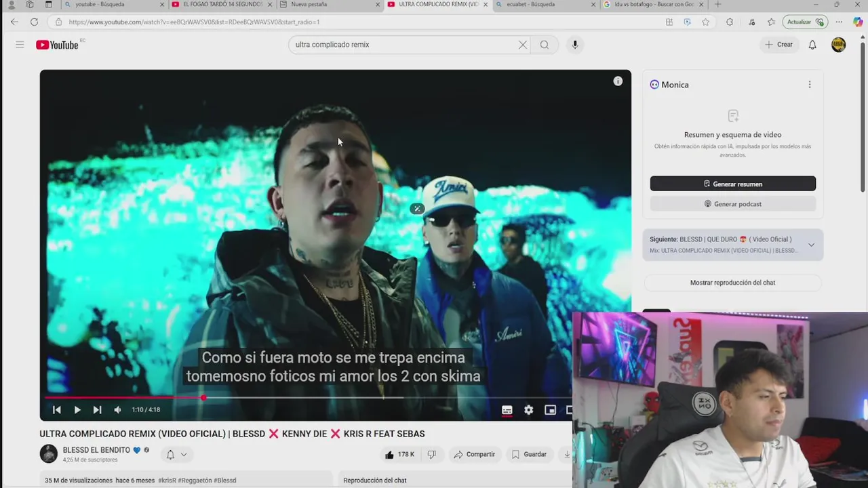The width and height of the screenshot is (868, 488).
Task: Skip to the next video
Action: pyautogui.click(x=97, y=410)
